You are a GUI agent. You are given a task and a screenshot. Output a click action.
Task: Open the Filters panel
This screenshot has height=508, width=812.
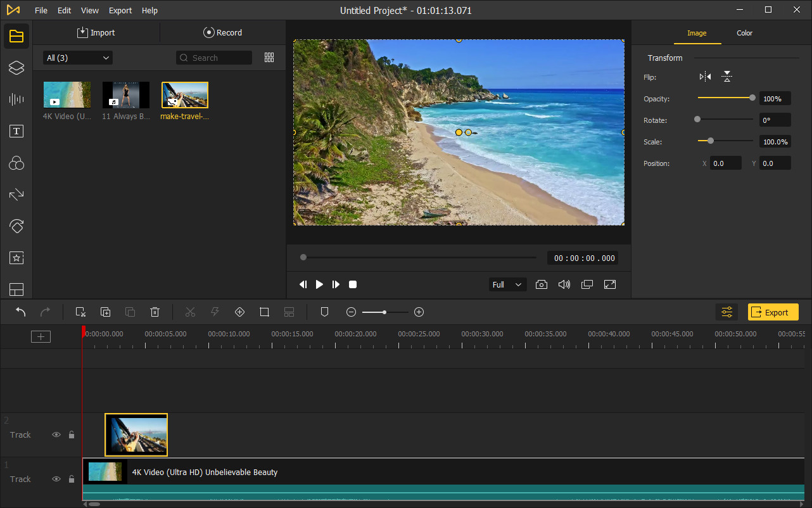coord(16,163)
